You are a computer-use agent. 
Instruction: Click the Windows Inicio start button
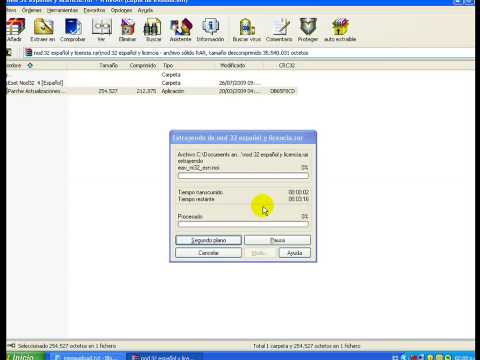coord(24,357)
